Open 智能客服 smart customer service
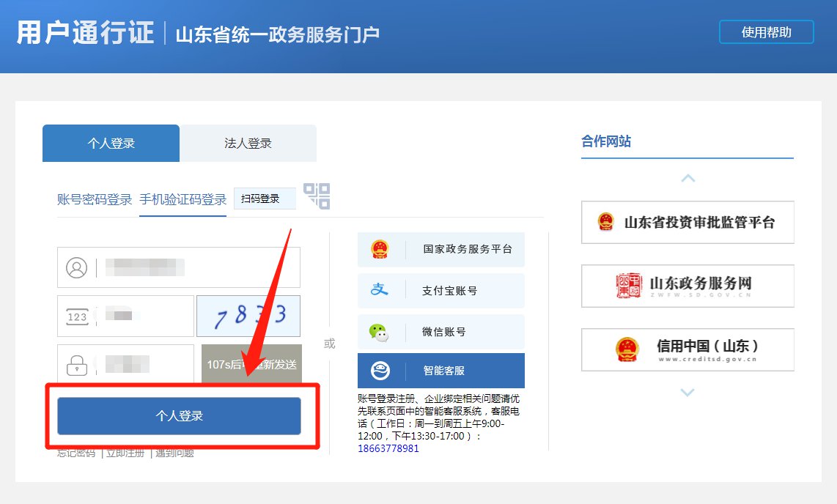 (441, 370)
